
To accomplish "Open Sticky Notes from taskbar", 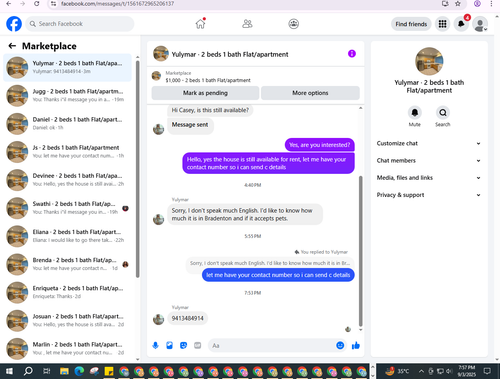I will point(109,371).
